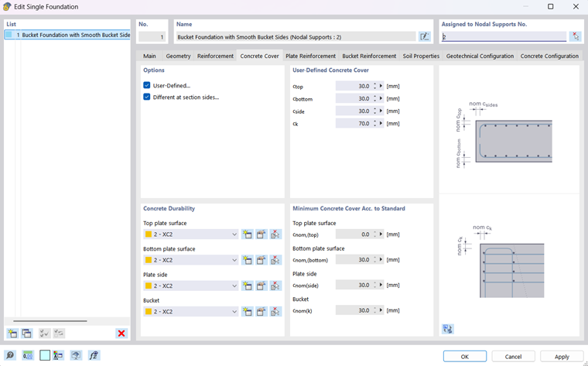Click delete durability icon in Bucket row
The image size is (588, 366).
click(275, 311)
